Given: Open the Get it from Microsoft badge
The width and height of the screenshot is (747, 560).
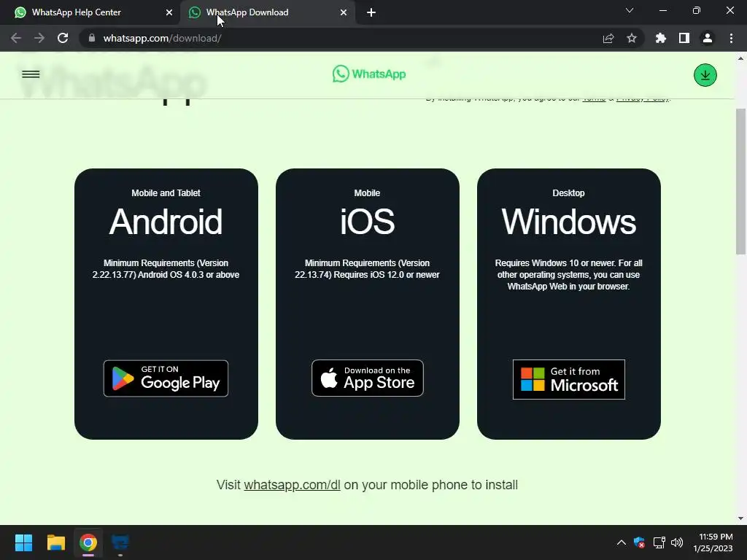Looking at the screenshot, I should [569, 379].
